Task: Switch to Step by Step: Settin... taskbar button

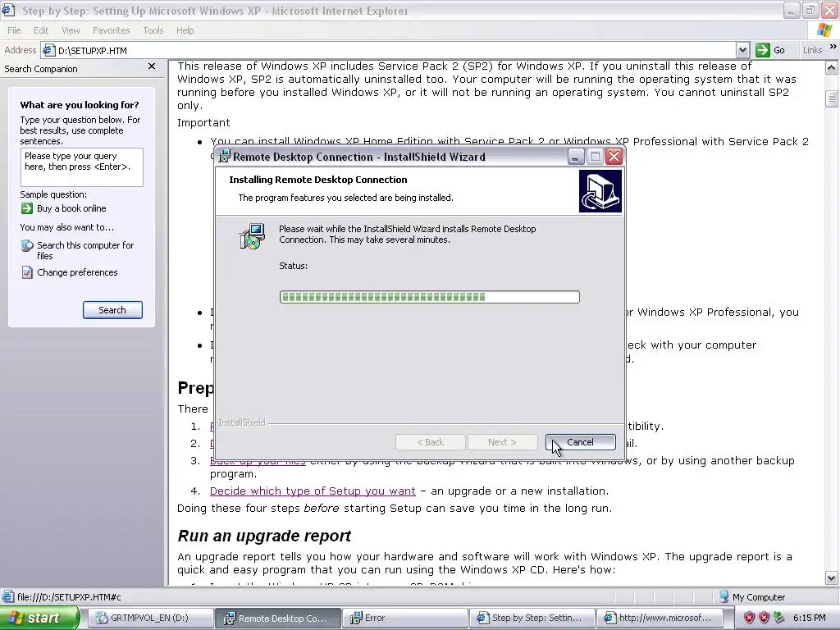Action: pyautogui.click(x=532, y=618)
